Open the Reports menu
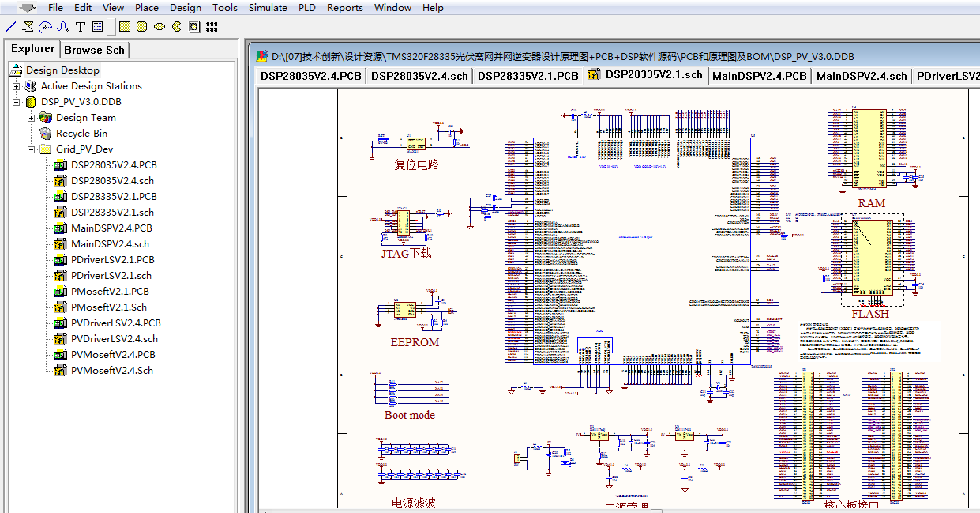The width and height of the screenshot is (980, 513). (x=345, y=7)
